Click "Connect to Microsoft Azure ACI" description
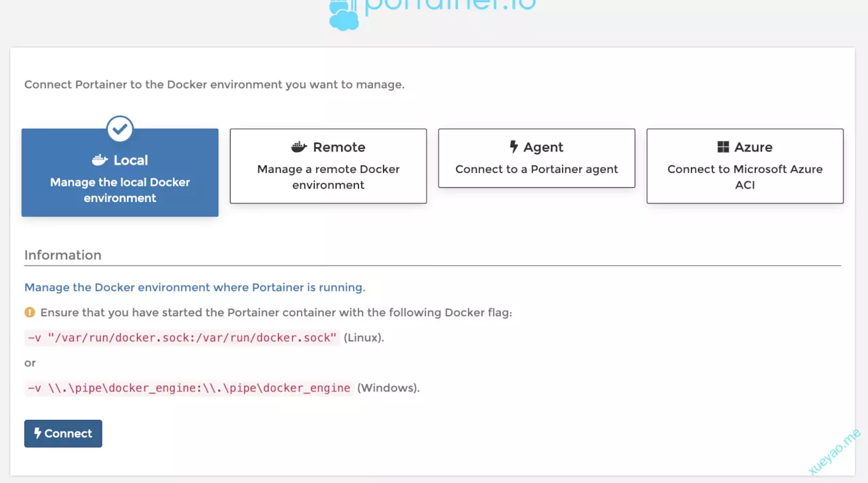The image size is (868, 483). click(x=745, y=177)
